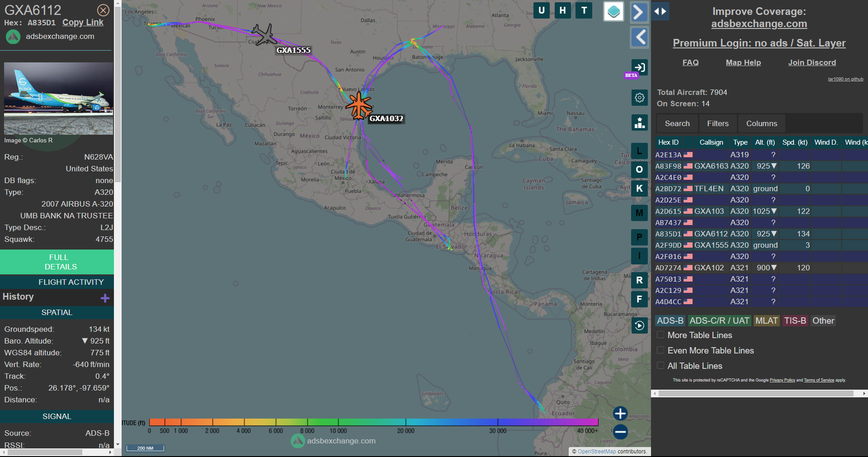Toggle the P map option button
868x457 pixels.
(639, 237)
